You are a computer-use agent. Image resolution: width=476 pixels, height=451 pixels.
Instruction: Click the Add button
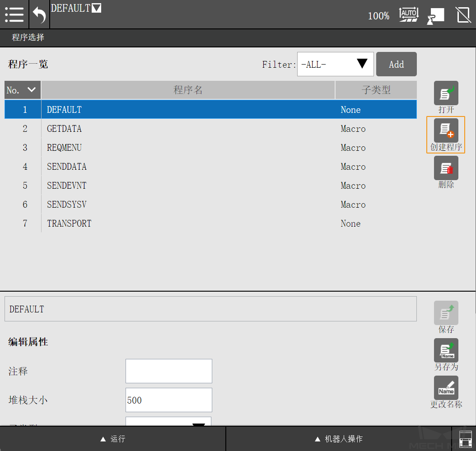(396, 64)
